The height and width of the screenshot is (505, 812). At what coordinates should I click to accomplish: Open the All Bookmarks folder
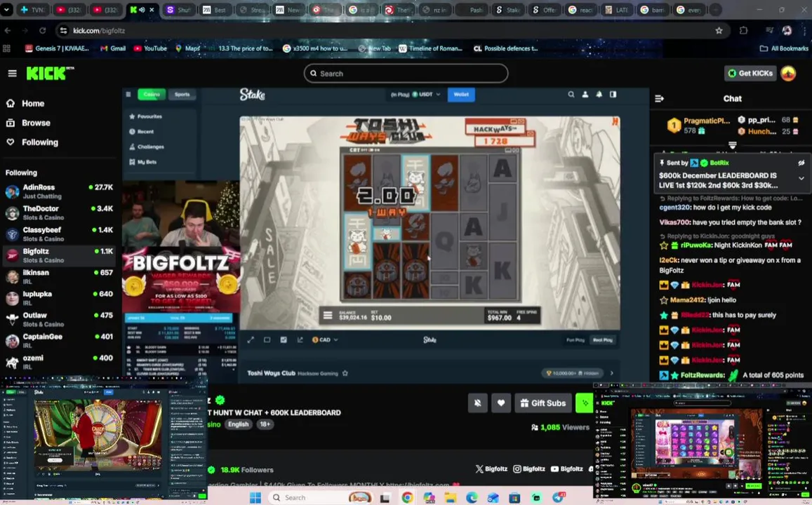[x=783, y=48]
